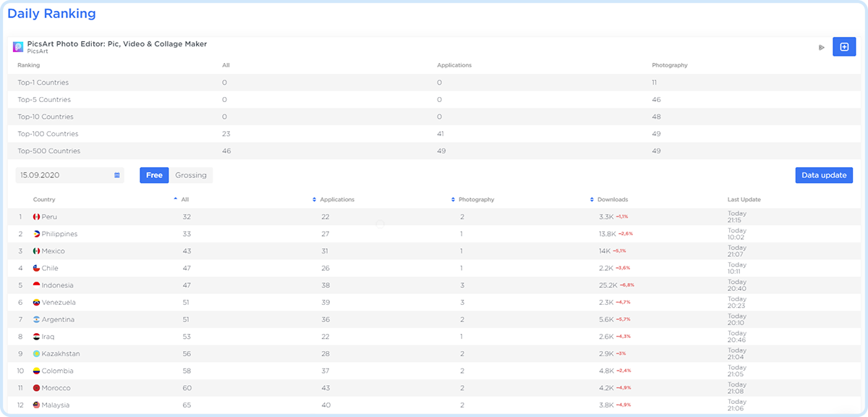Image resolution: width=868 pixels, height=417 pixels.
Task: Sort table by Downloads column
Action: (612, 200)
